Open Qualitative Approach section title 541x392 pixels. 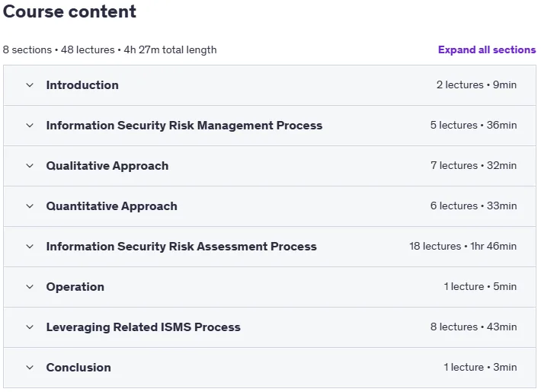(107, 166)
